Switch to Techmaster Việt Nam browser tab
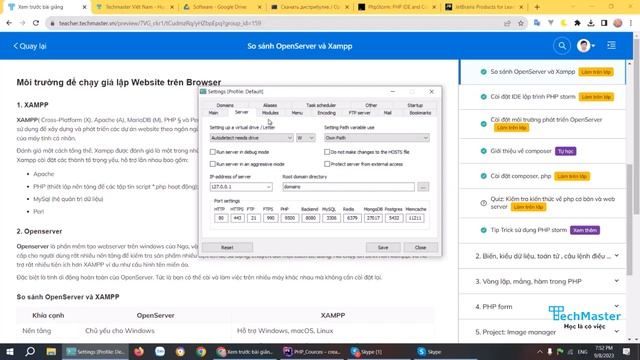The image size is (640, 360). [136, 7]
